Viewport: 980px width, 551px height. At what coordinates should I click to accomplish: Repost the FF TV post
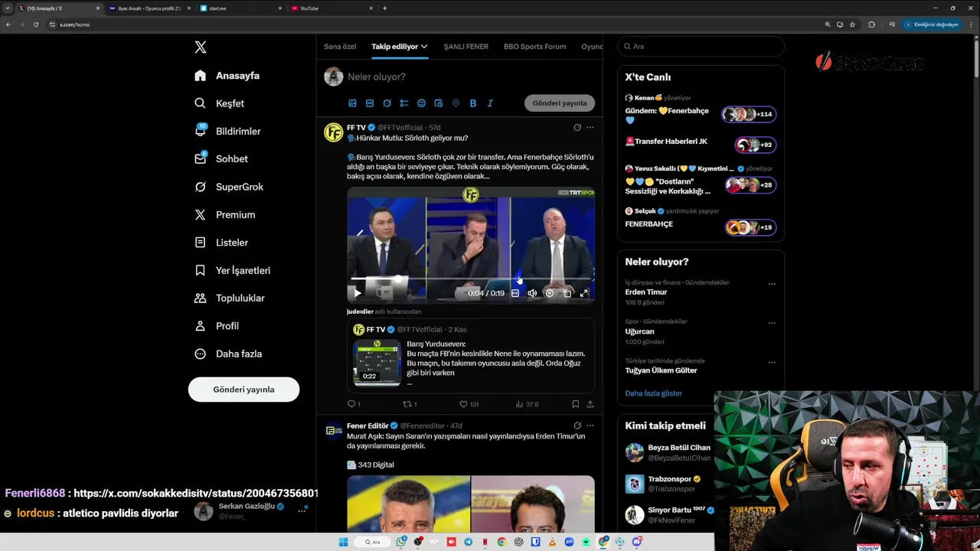click(x=407, y=404)
